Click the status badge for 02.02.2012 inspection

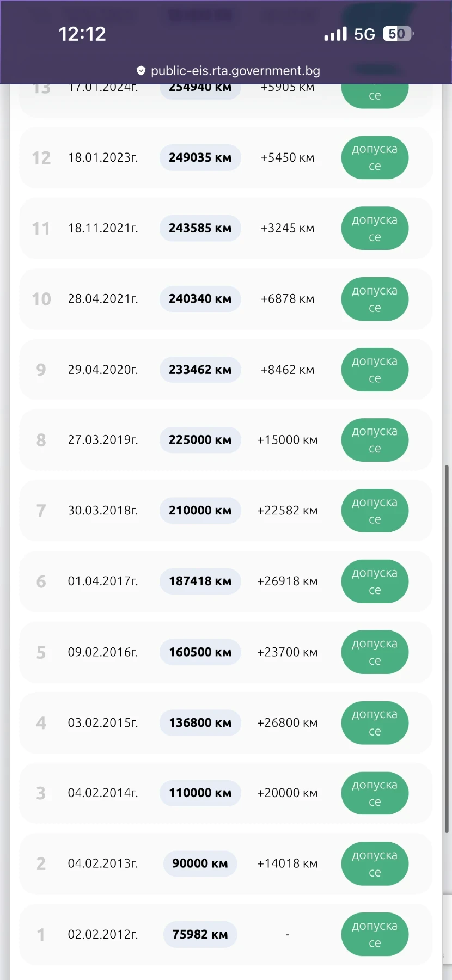(375, 935)
